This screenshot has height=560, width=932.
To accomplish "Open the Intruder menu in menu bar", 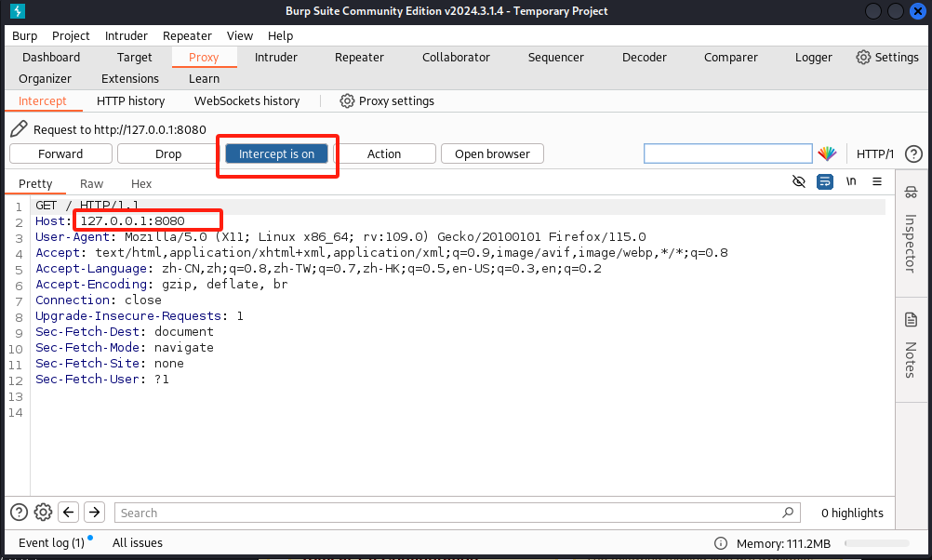I will 126,35.
